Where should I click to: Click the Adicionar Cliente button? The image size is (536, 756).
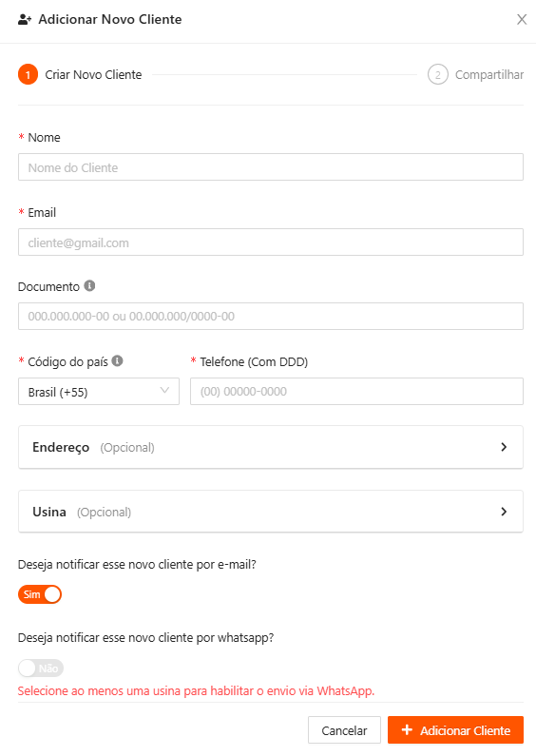(x=455, y=730)
